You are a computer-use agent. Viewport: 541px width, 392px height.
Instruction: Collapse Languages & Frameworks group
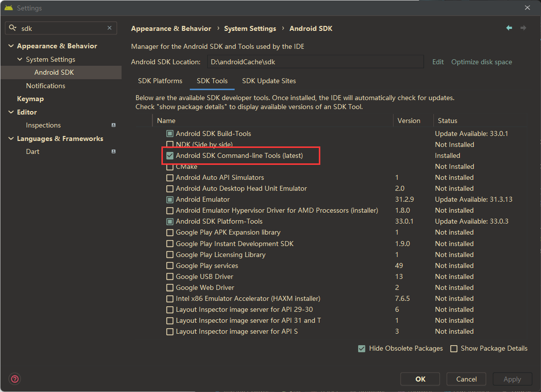point(11,138)
